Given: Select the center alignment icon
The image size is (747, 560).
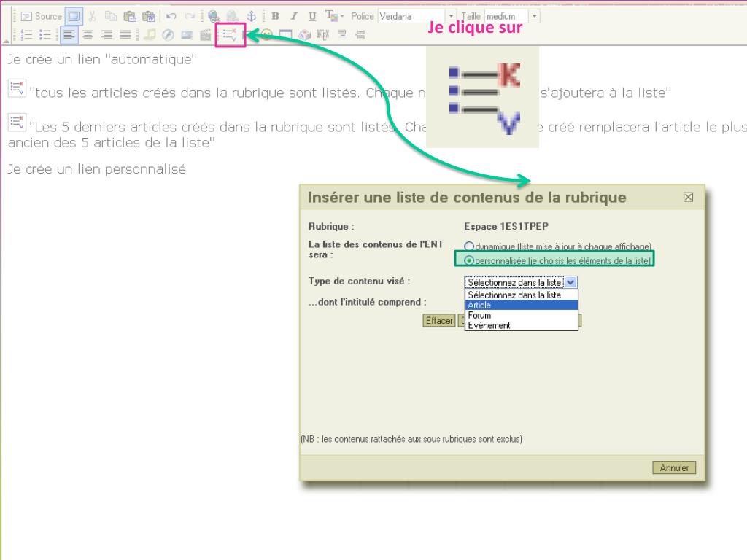Looking at the screenshot, I should [x=88, y=34].
